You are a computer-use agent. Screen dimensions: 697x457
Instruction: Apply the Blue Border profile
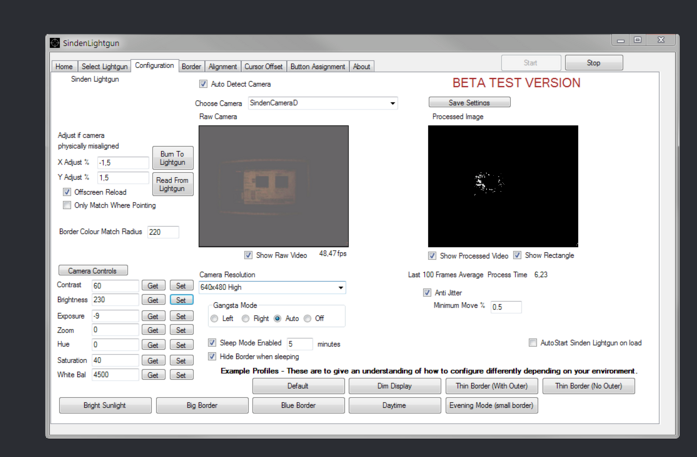pos(298,405)
